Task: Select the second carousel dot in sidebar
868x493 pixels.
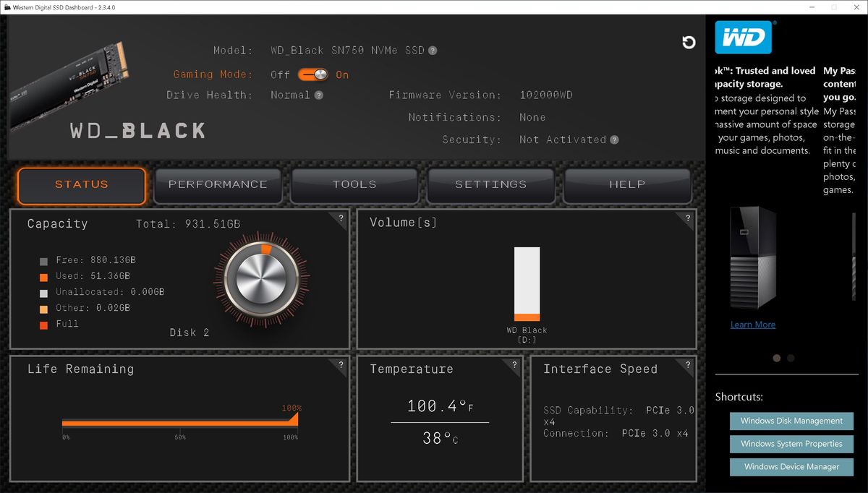Action: [x=791, y=358]
